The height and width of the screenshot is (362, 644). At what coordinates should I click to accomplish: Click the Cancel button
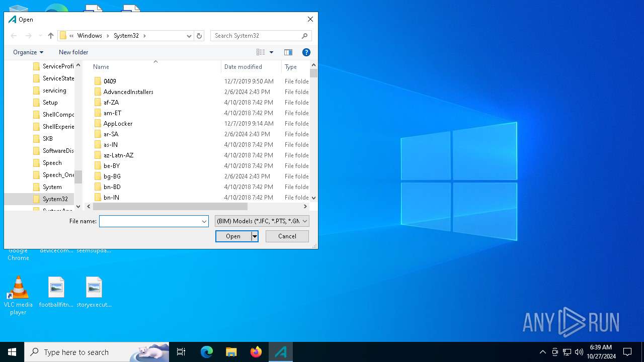(x=287, y=236)
